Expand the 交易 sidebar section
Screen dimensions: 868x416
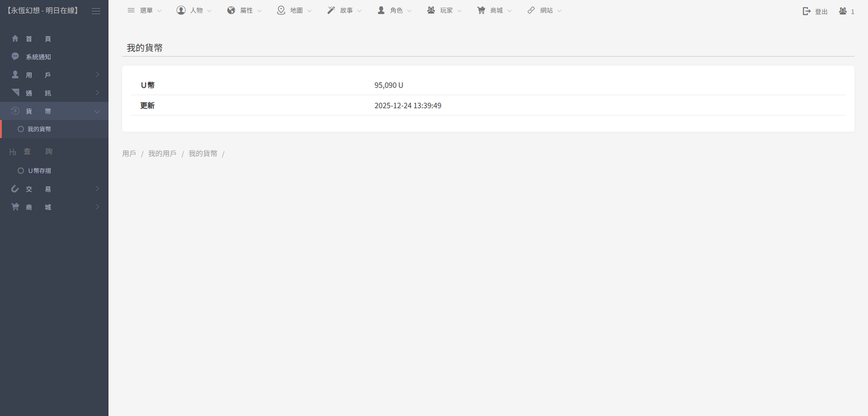click(54, 189)
